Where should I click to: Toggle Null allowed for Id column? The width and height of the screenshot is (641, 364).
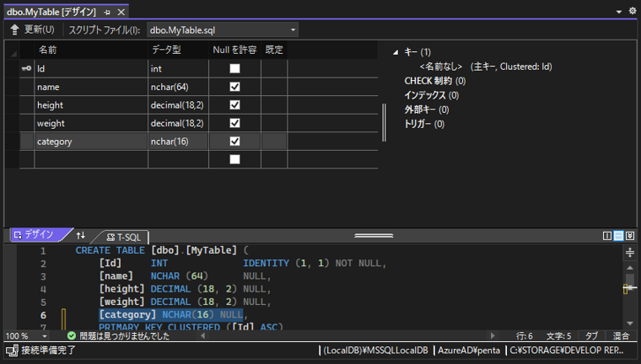pyautogui.click(x=234, y=68)
